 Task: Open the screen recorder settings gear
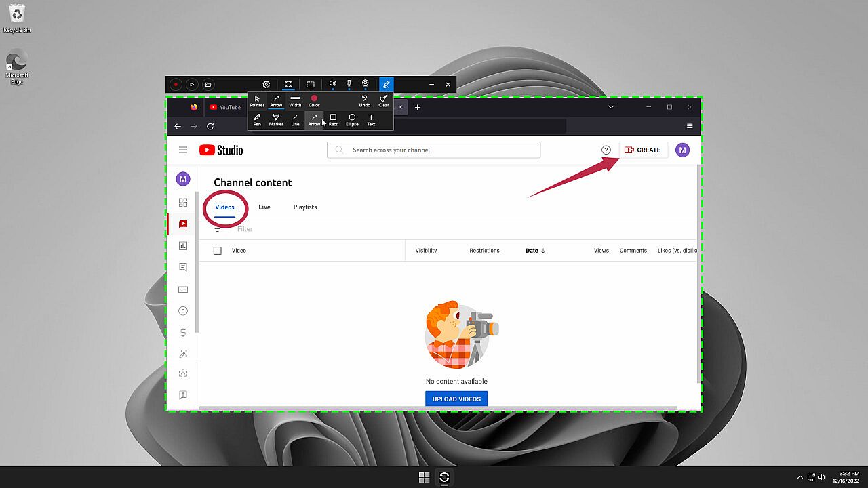267,85
